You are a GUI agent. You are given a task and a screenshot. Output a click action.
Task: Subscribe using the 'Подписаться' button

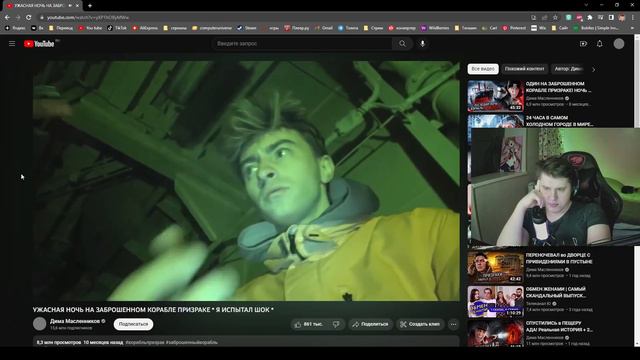point(133,324)
